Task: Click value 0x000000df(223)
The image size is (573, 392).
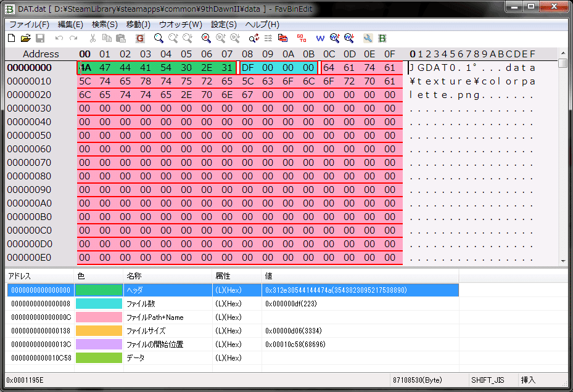Action: [x=291, y=304]
